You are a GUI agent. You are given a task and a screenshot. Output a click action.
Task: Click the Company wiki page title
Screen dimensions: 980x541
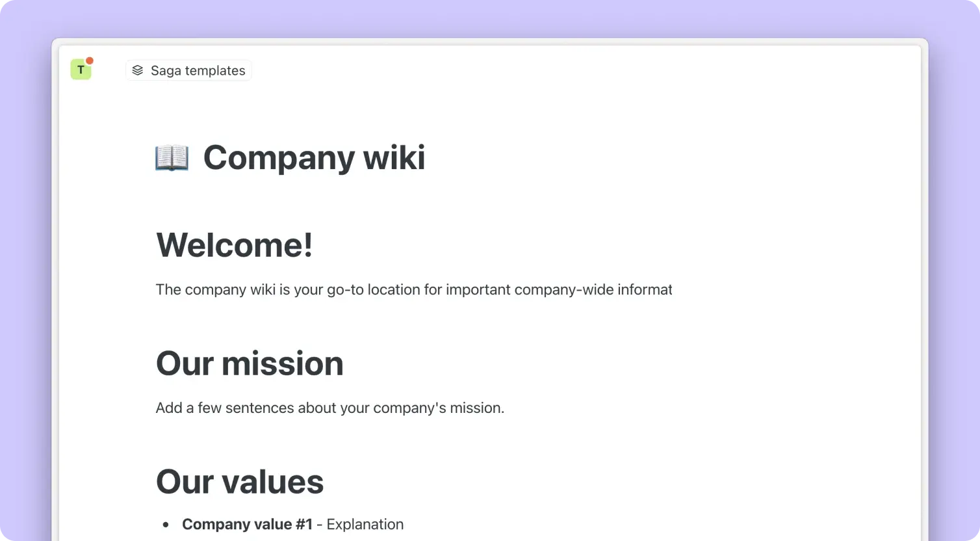[314, 158]
